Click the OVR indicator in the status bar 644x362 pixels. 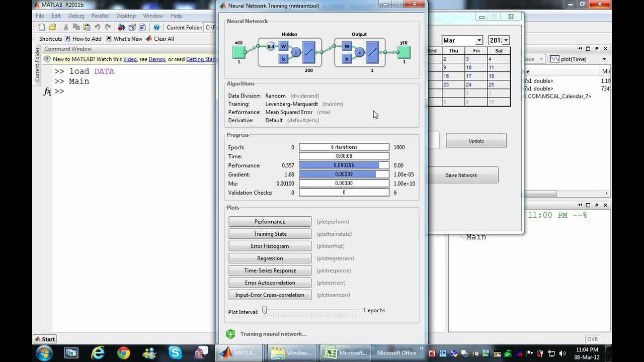(x=592, y=339)
